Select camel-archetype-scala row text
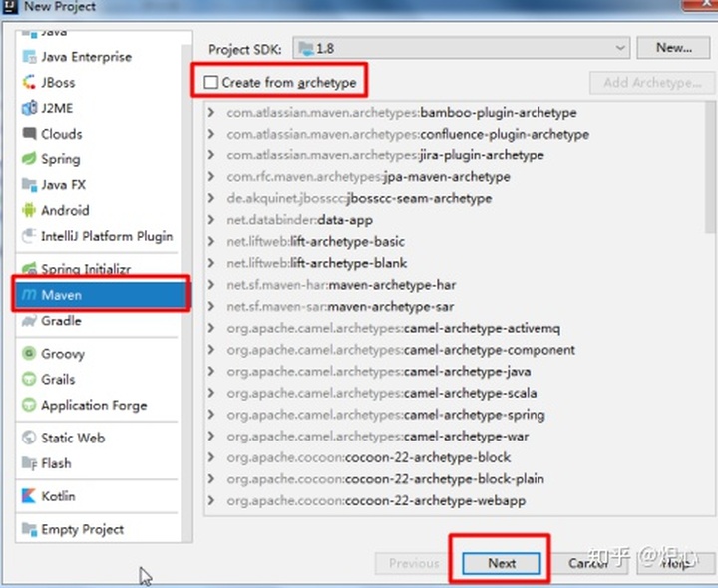The image size is (718, 588). pyautogui.click(x=381, y=393)
